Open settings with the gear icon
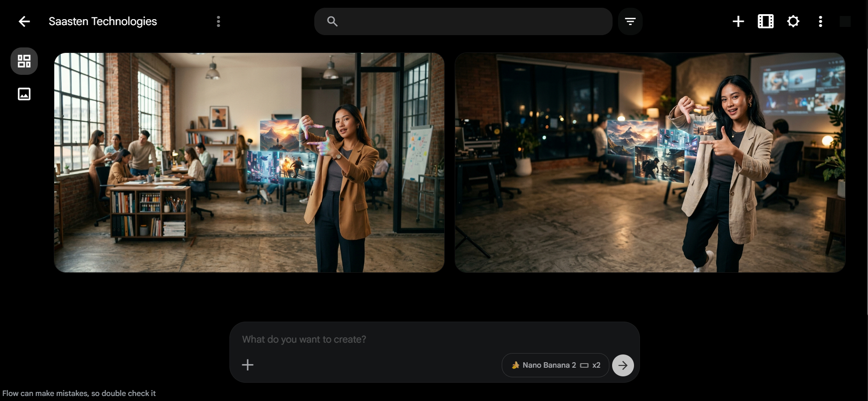Image resolution: width=868 pixels, height=401 pixels. click(793, 21)
